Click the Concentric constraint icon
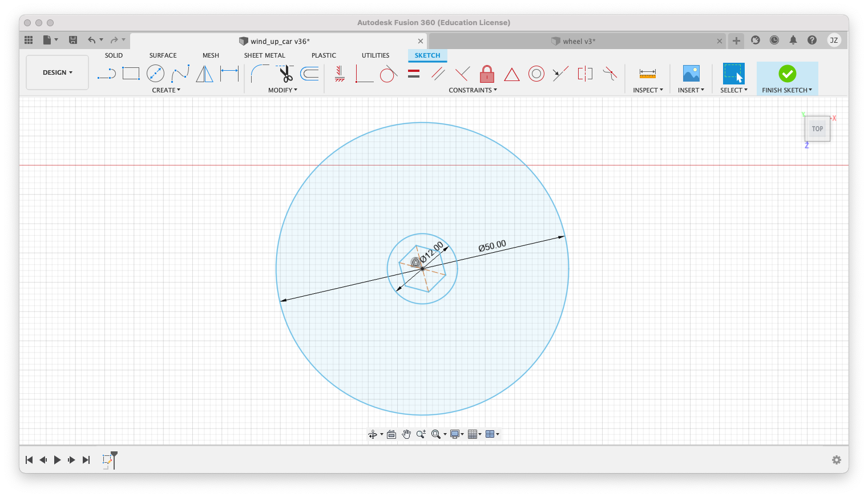Image resolution: width=868 pixels, height=497 pixels. pyautogui.click(x=536, y=74)
